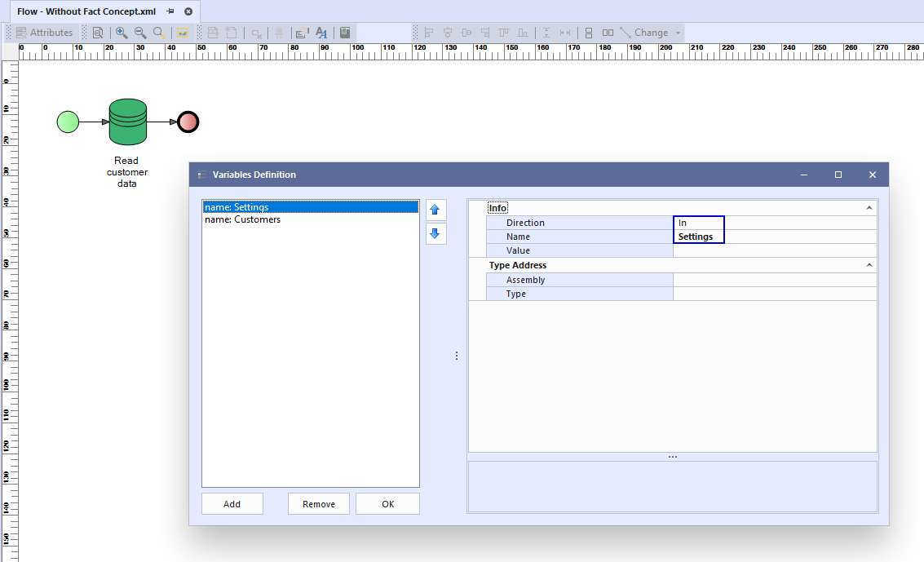
Task: Click the zoom out icon
Action: pos(140,33)
